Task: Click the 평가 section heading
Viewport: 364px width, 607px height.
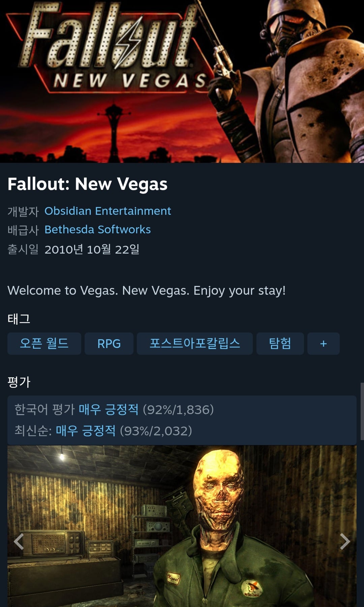Action: tap(19, 382)
